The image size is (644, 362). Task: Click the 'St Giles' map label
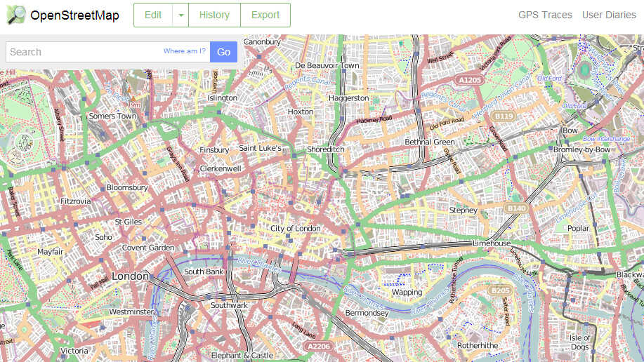click(x=128, y=222)
